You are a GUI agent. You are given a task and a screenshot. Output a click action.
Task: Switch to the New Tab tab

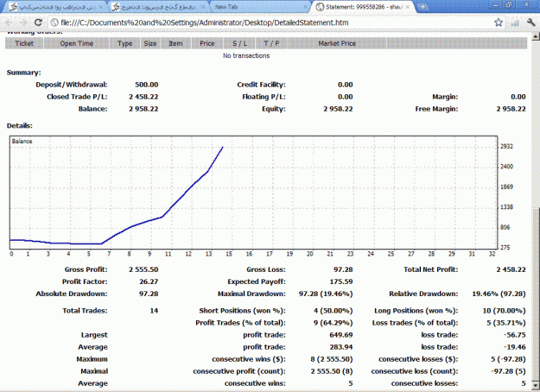coord(258,7)
